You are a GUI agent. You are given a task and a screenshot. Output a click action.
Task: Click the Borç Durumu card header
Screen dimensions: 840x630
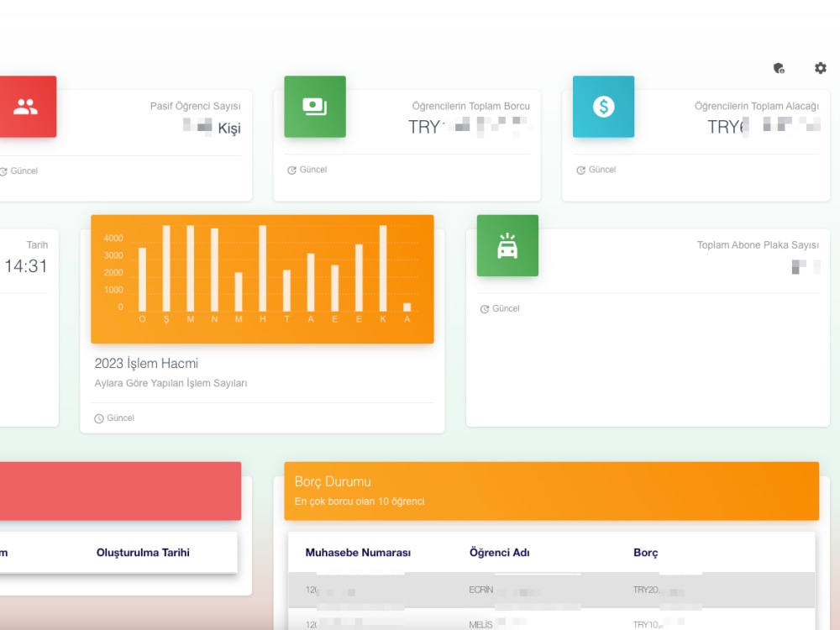551,491
